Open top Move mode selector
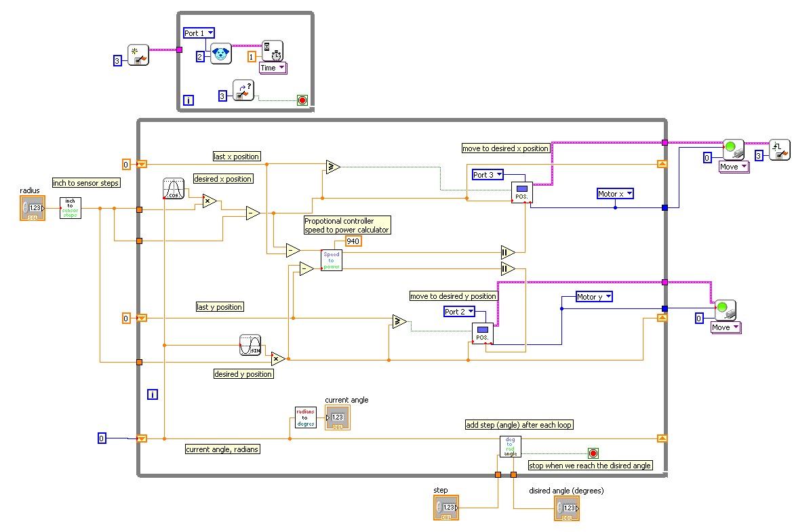 734,167
